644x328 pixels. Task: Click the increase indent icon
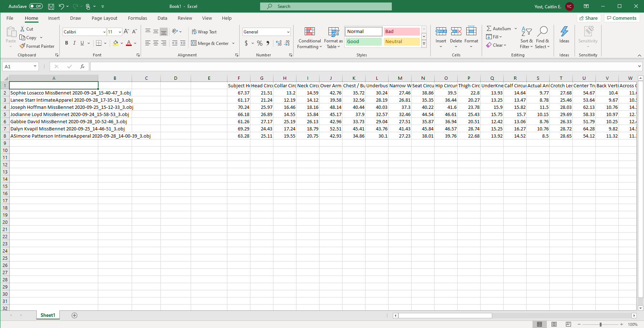(x=183, y=43)
